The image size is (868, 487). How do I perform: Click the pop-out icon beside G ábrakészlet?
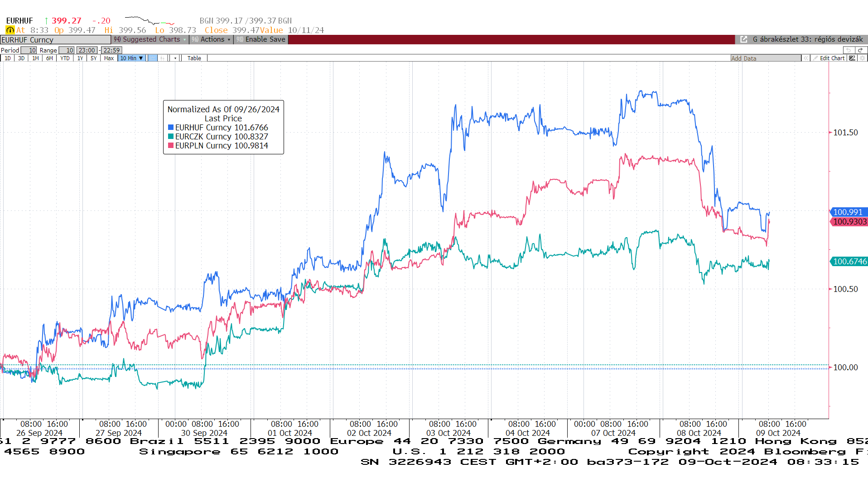pos(743,39)
